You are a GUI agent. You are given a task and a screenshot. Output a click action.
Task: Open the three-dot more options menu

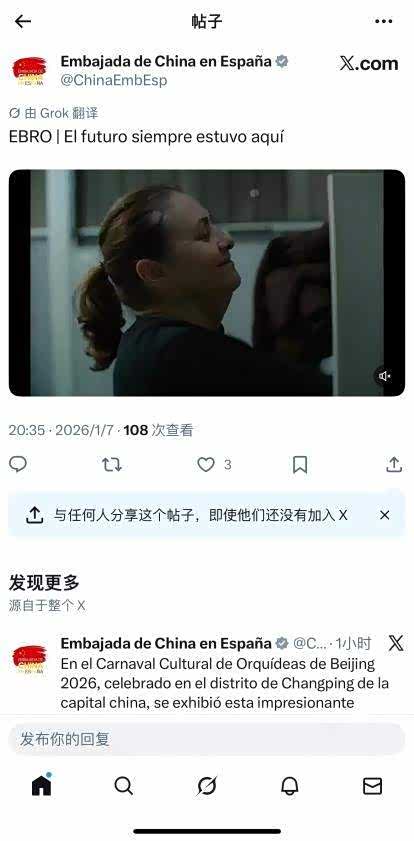coord(383,21)
